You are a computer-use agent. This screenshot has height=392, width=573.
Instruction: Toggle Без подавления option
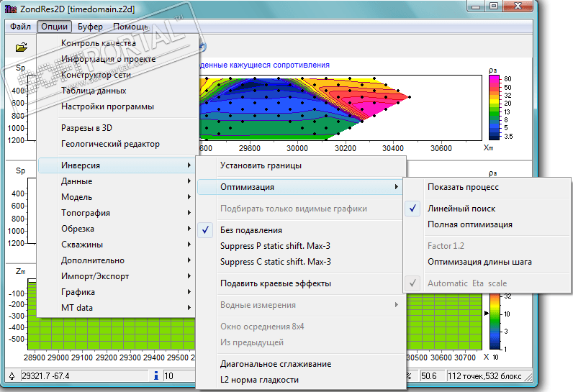click(x=300, y=230)
